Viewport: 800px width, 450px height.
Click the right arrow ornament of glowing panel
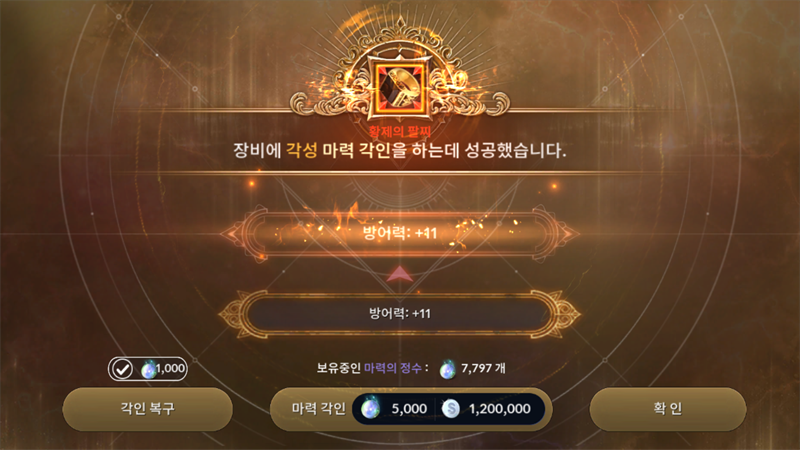(567, 234)
